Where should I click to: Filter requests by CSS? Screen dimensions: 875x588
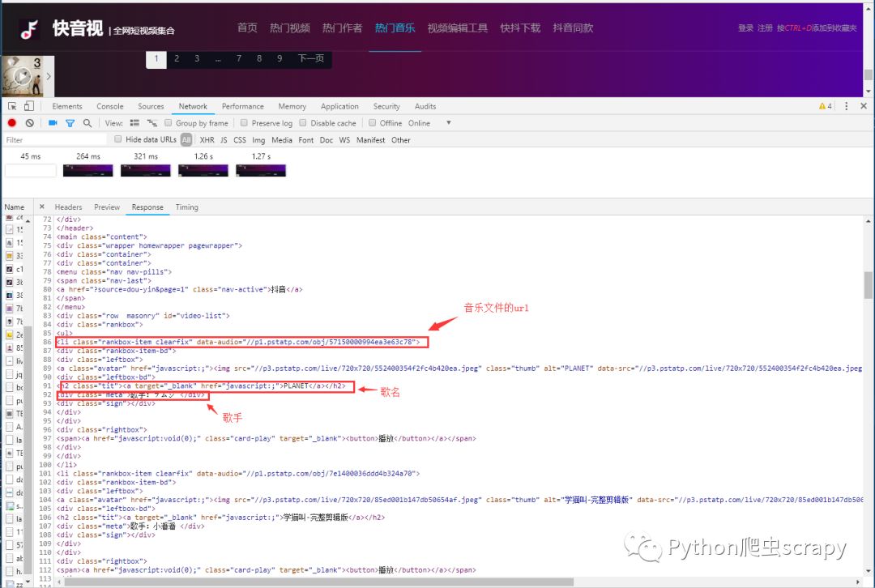pos(239,140)
